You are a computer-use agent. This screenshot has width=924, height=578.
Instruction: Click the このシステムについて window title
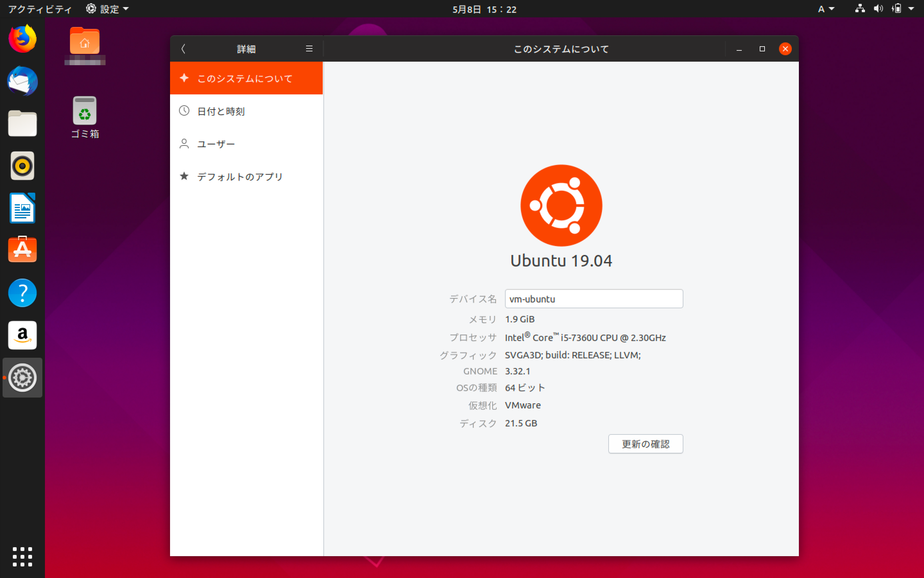(561, 49)
